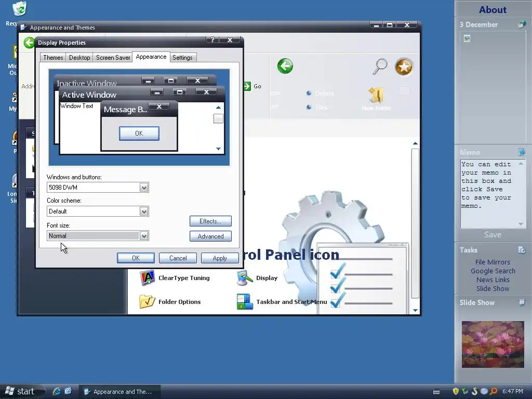Open the Recycle Bin desktop icon
Screen dimensions: 532x399
pos(19,9)
